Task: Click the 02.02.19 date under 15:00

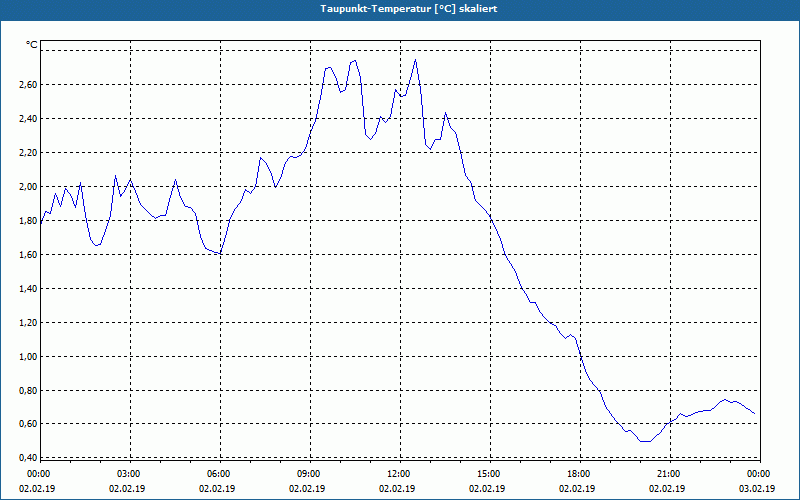Action: click(x=487, y=489)
